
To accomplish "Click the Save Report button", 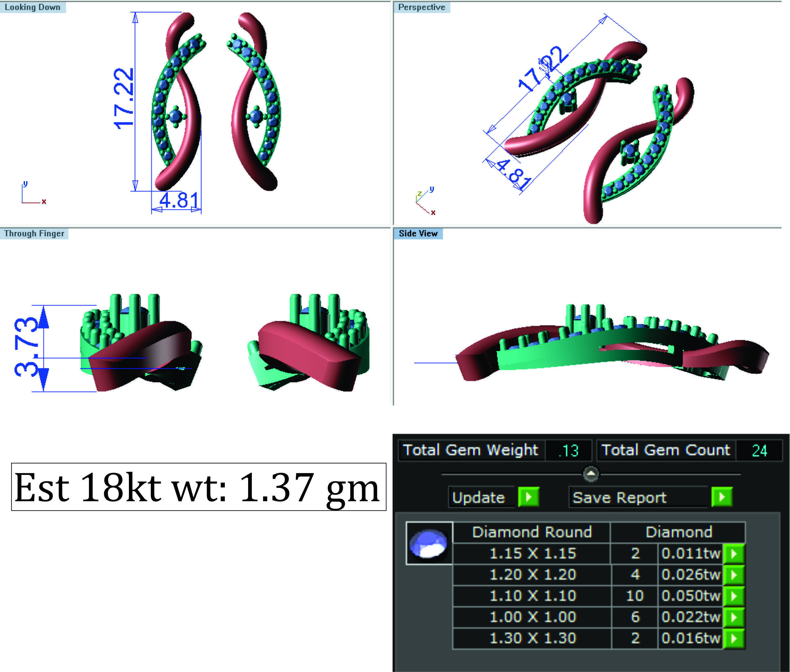I will [x=639, y=497].
